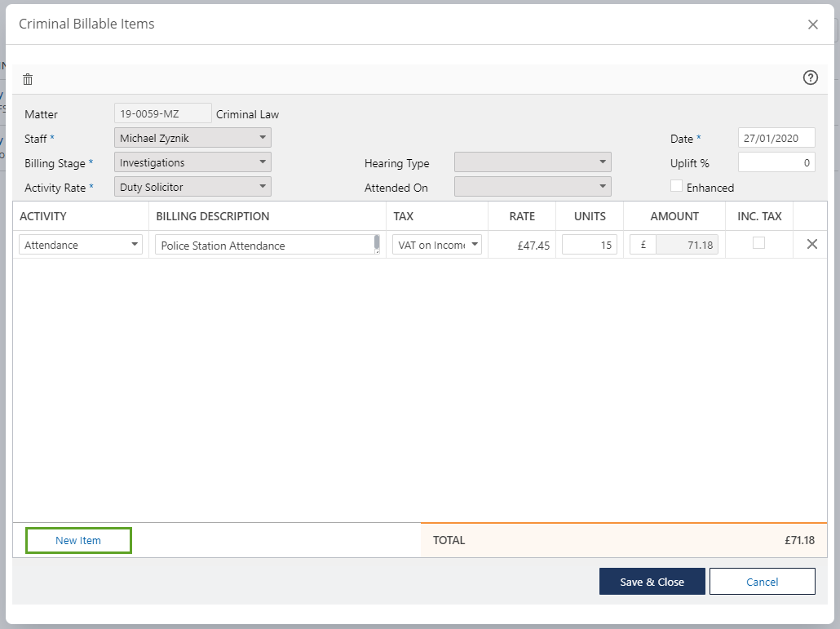Click the Billing Description text field
840x629 pixels.
pyautogui.click(x=265, y=245)
